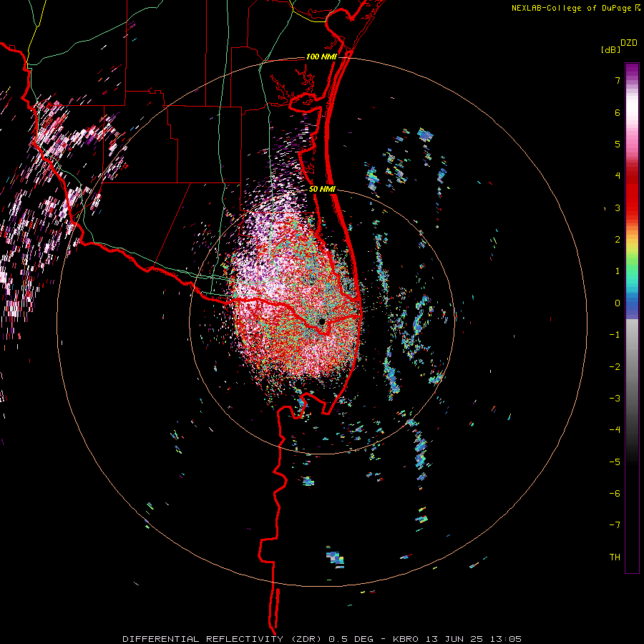Click the 6 value on the color scale
644x644 pixels.
click(x=618, y=112)
